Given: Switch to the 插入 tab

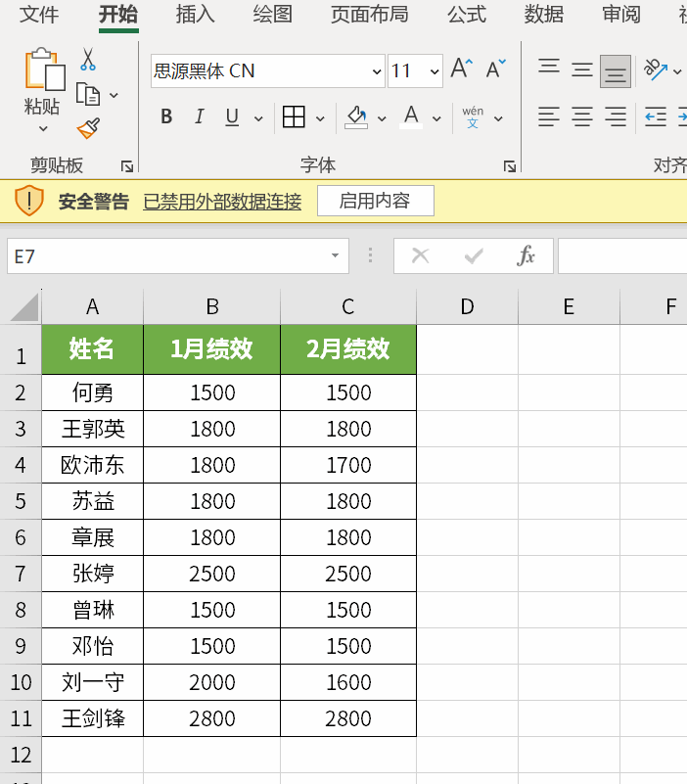Looking at the screenshot, I should [195, 14].
